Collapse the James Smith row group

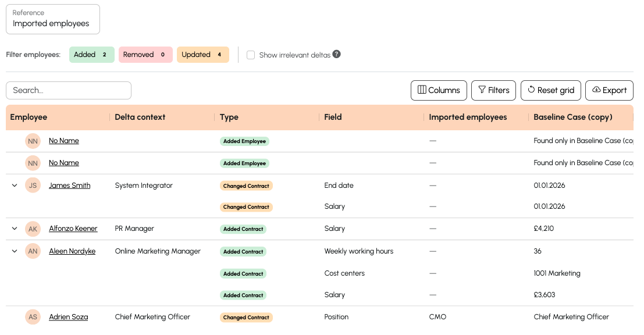point(15,186)
